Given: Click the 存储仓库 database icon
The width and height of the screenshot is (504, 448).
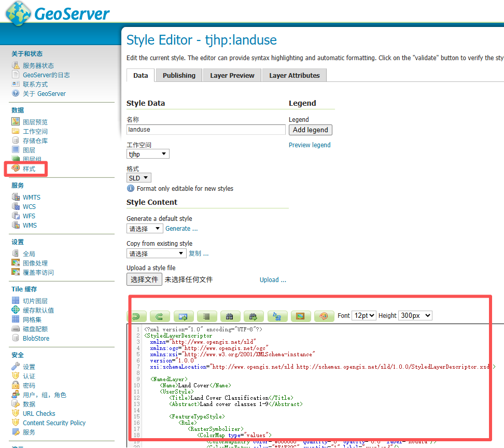Looking at the screenshot, I should 16,140.
